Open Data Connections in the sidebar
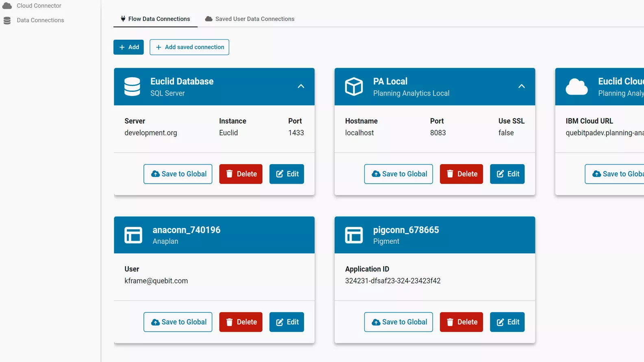Image resolution: width=644 pixels, height=362 pixels. (40, 20)
